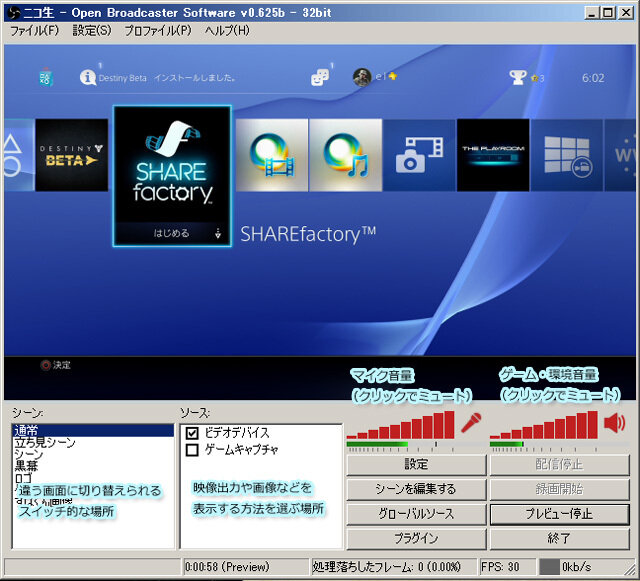Open the capture gallery camera tile
The width and height of the screenshot is (640, 581).
click(x=419, y=155)
